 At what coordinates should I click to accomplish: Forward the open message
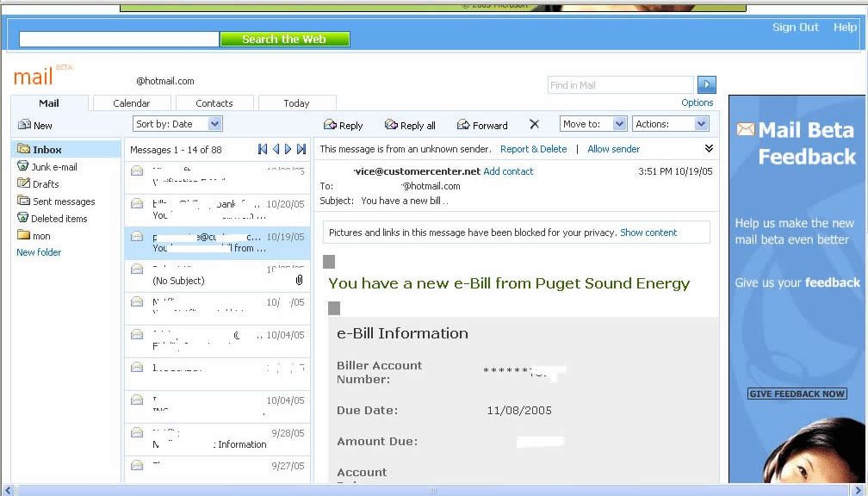click(482, 125)
